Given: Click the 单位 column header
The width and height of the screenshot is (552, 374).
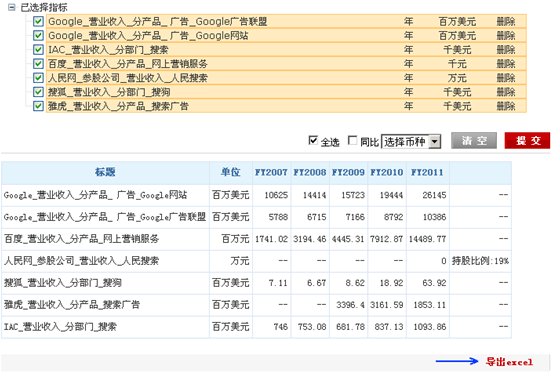Looking at the screenshot, I should 231,172.
